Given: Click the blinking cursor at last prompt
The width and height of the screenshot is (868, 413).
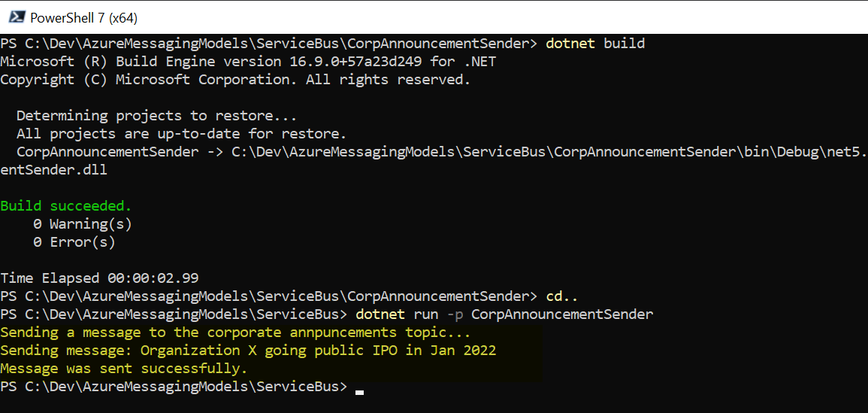Looking at the screenshot, I should point(360,391).
